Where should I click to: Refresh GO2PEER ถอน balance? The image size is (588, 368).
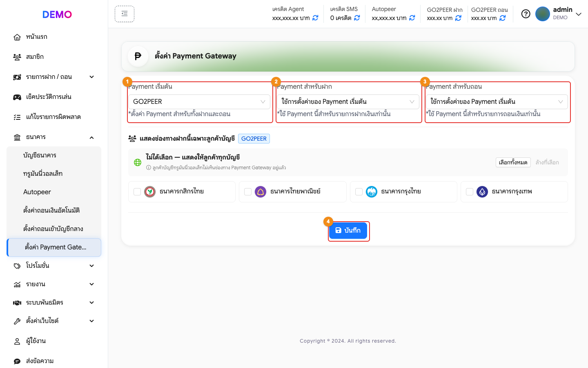(x=503, y=18)
